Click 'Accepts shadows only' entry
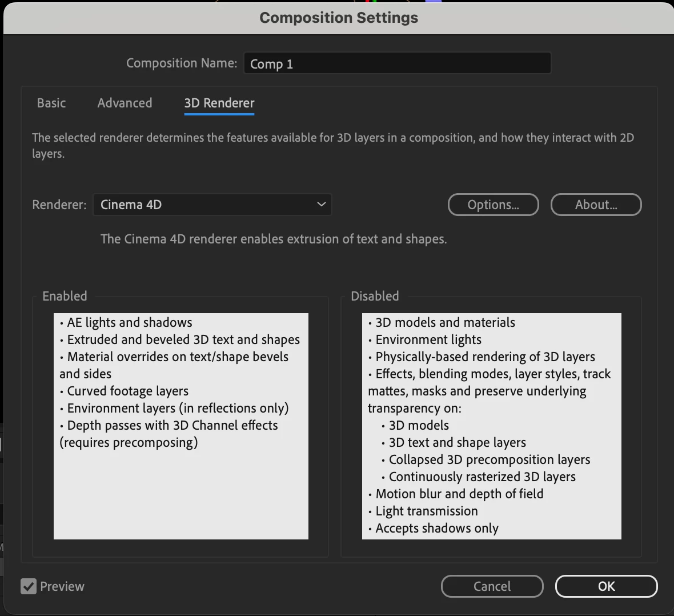 [437, 528]
